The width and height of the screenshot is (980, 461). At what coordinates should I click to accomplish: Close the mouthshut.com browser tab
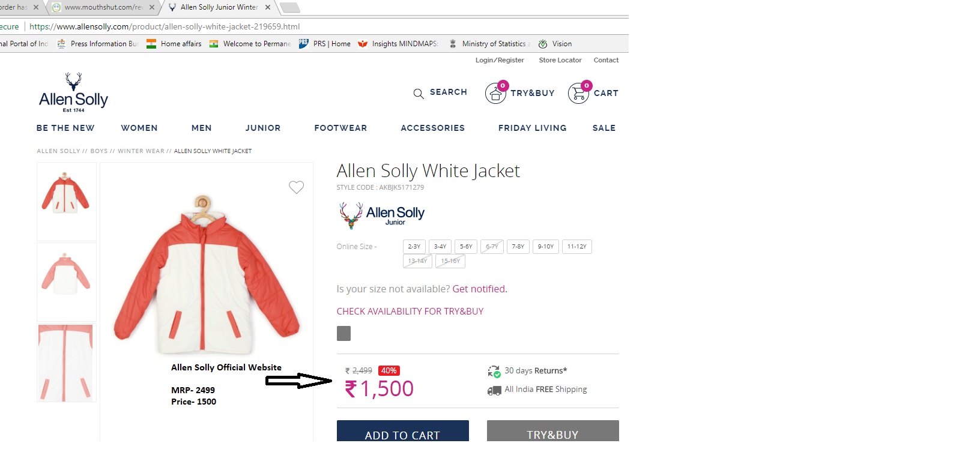click(x=151, y=7)
